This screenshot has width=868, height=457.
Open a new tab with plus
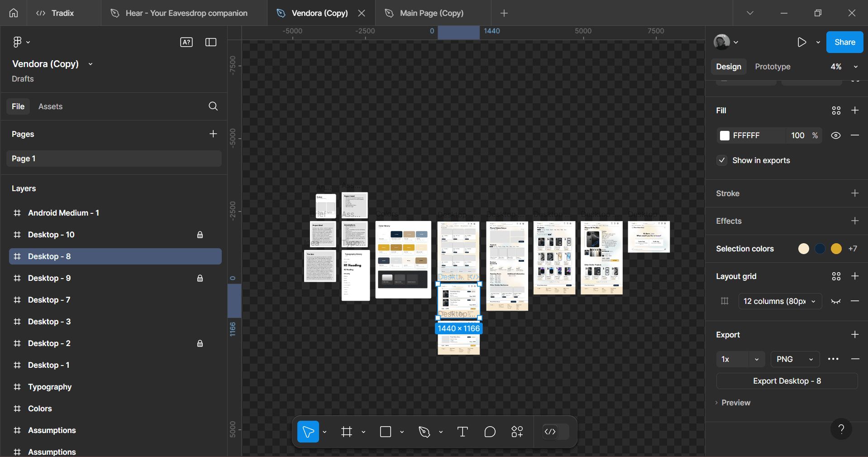[504, 13]
